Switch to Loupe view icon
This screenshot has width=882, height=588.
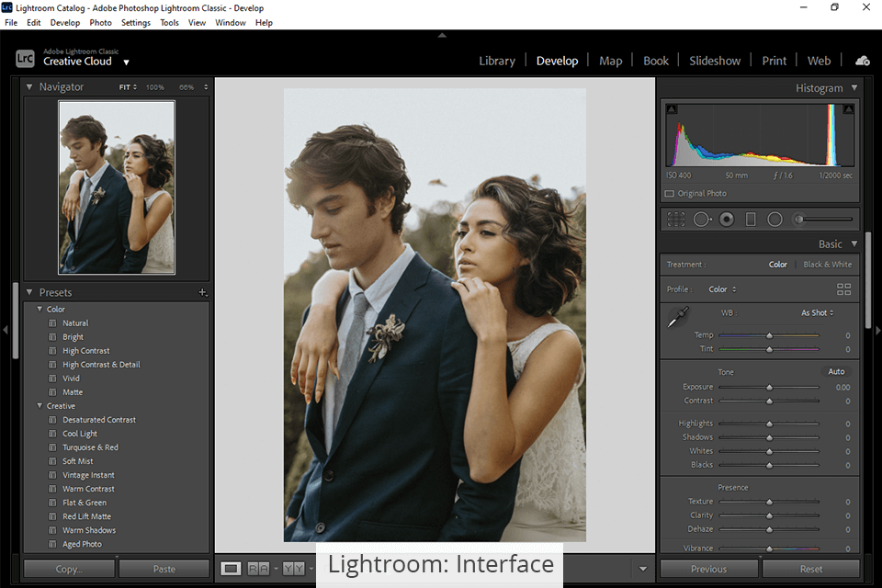[x=230, y=569]
